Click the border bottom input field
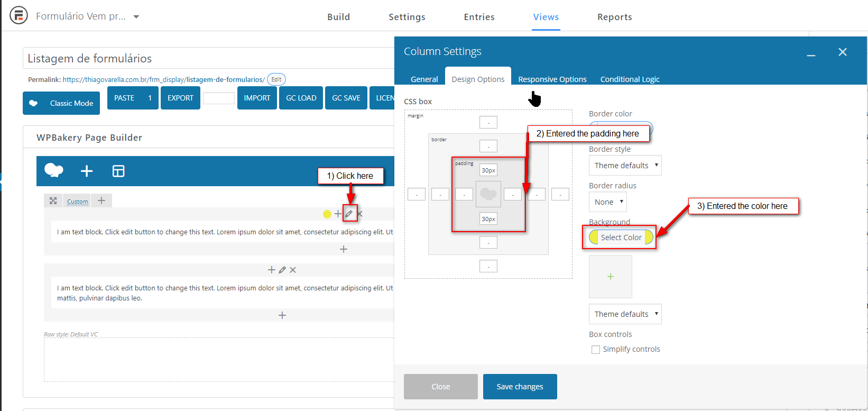868x411 pixels. [x=488, y=242]
